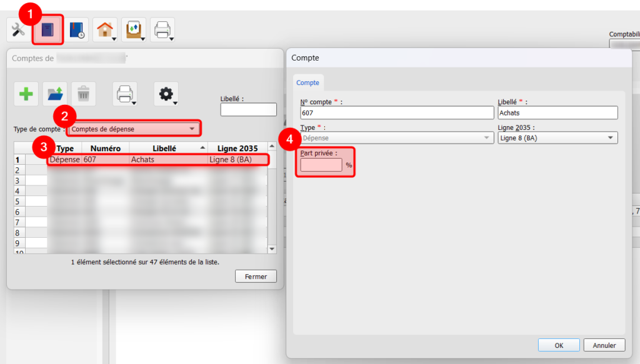
Task: Click the blue folder with green arrow
Action: [55, 94]
